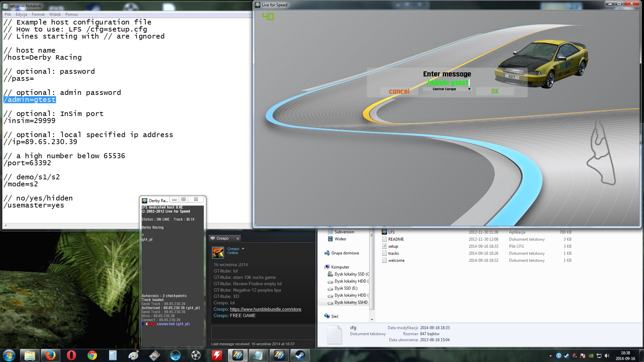644x362 pixels.
Task: Open Wideo library in Explorer navigation pane
Action: (x=340, y=239)
